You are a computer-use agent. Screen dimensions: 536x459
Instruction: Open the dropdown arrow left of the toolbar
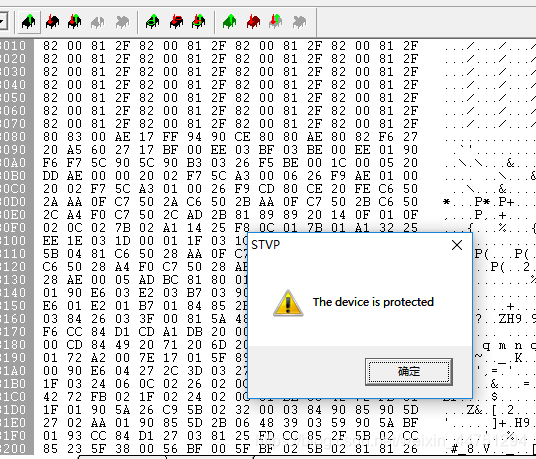(2, 22)
